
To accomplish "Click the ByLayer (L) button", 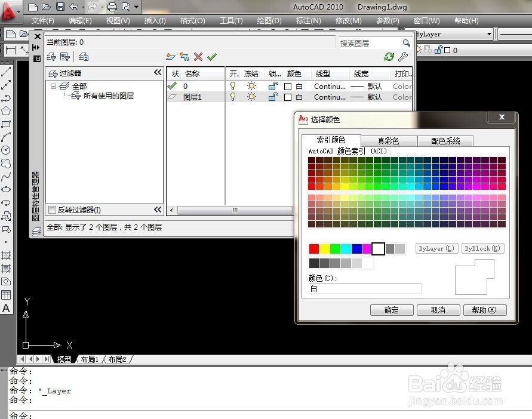I will tap(436, 248).
